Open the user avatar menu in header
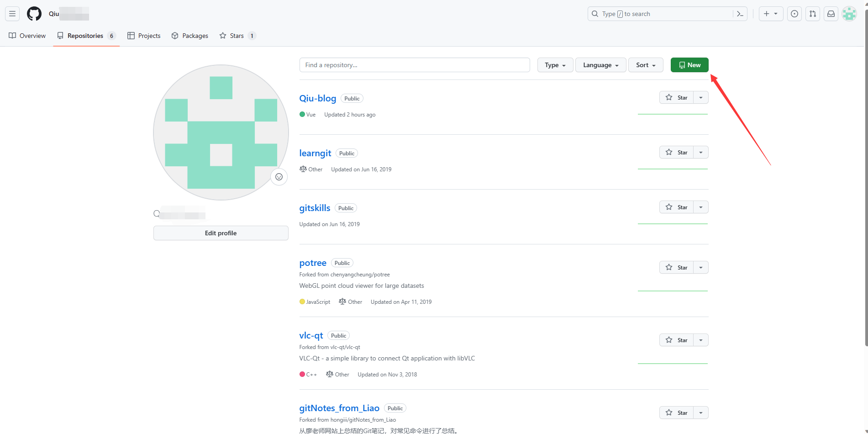This screenshot has height=434, width=868. (849, 14)
